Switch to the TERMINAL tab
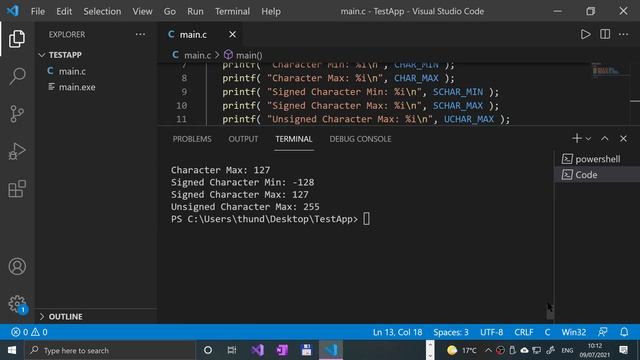The width and height of the screenshot is (640, 360). point(294,139)
